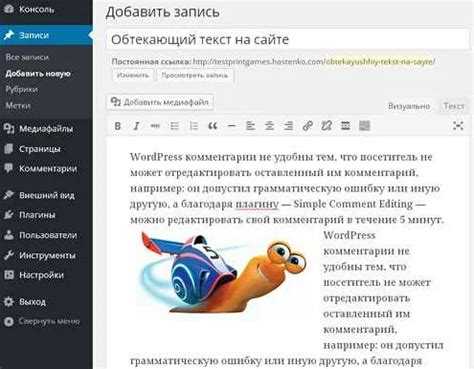Open the post permalink URL
The image size is (474, 369).
314,62
